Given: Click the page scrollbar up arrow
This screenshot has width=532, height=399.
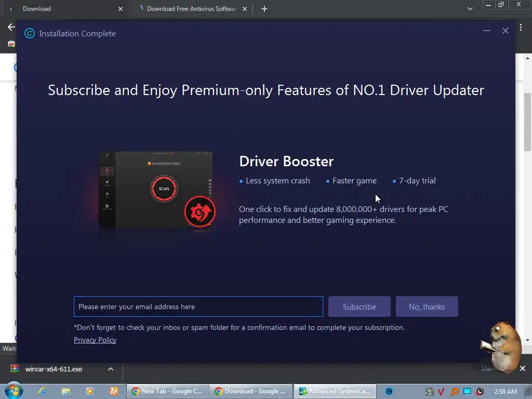Looking at the screenshot, I should tap(527, 58).
